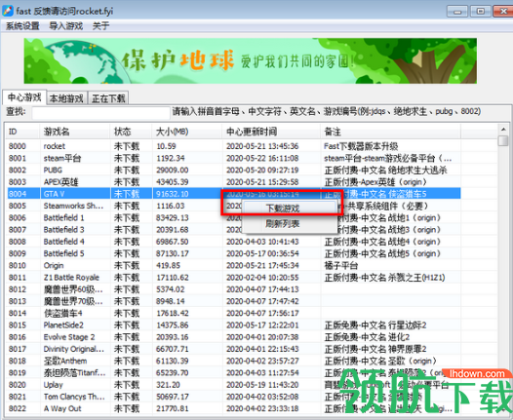Open the 导入游戏 menu
The width and height of the screenshot is (513, 420).
pos(65,25)
